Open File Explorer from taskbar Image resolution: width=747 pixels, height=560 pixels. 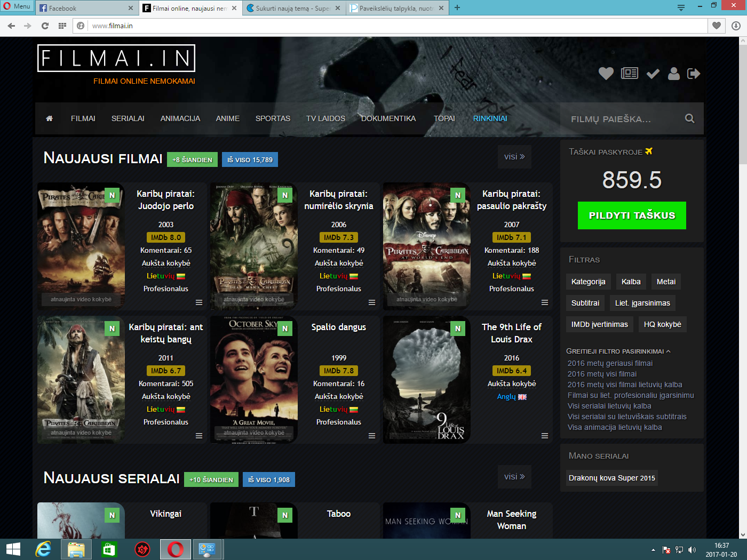76,549
